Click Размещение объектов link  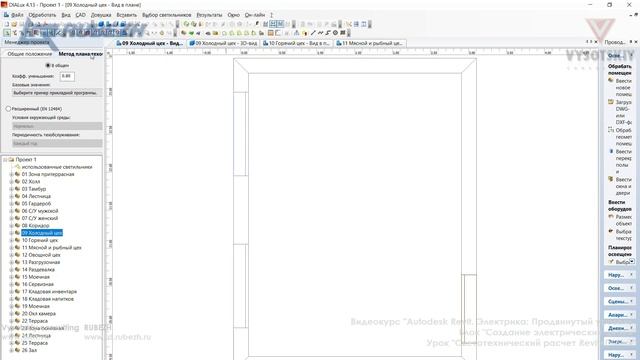point(624,220)
